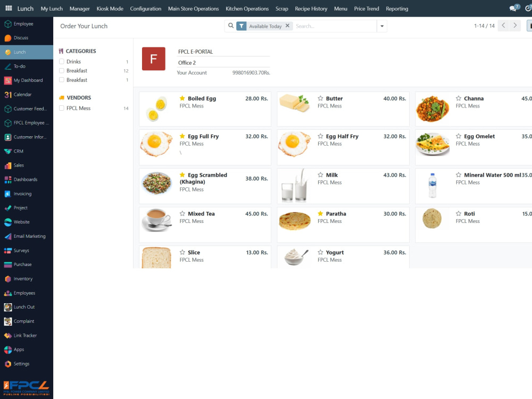Image resolution: width=532 pixels, height=399 pixels.
Task: Select the Mineral Water 500 ml bottle image
Action: click(432, 186)
